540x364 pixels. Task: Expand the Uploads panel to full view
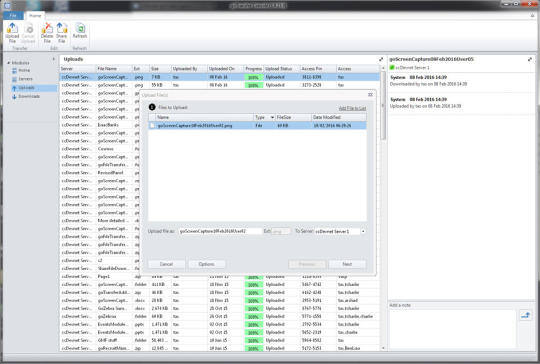pos(381,59)
